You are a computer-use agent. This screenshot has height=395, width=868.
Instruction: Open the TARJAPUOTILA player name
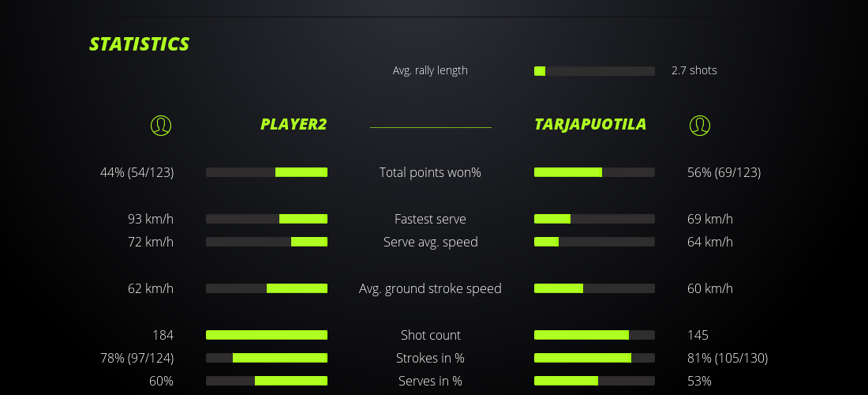tap(590, 124)
